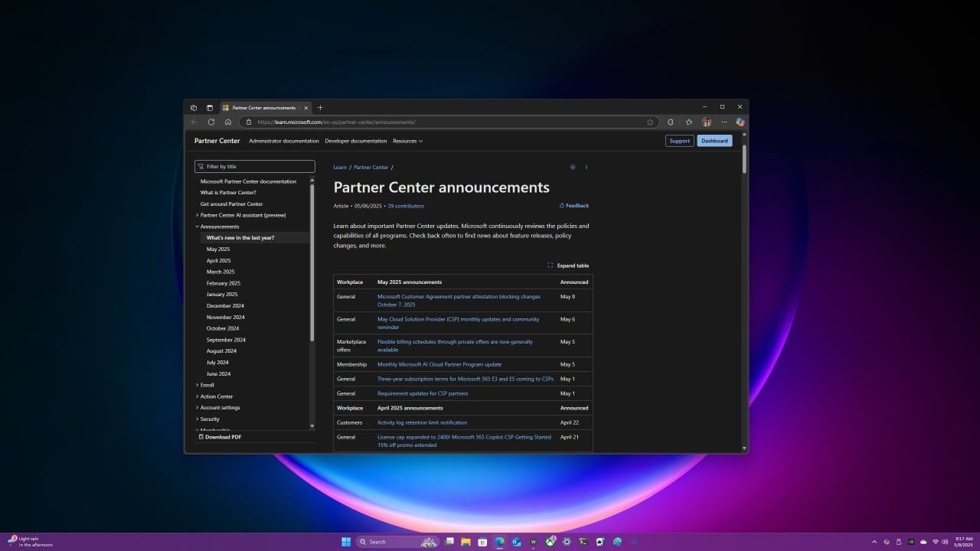980x551 pixels.
Task: Open the Settings and more ellipsis in Edge
Action: coord(724,122)
